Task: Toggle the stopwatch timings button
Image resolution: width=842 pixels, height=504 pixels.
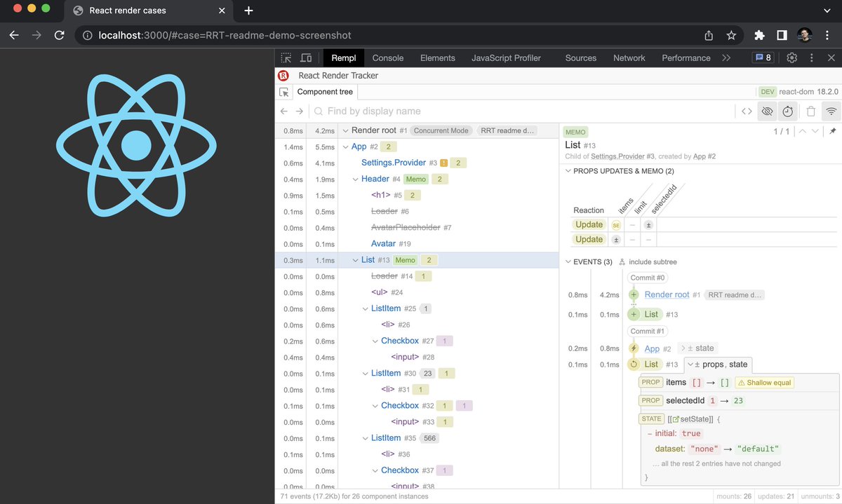Action: [788, 111]
